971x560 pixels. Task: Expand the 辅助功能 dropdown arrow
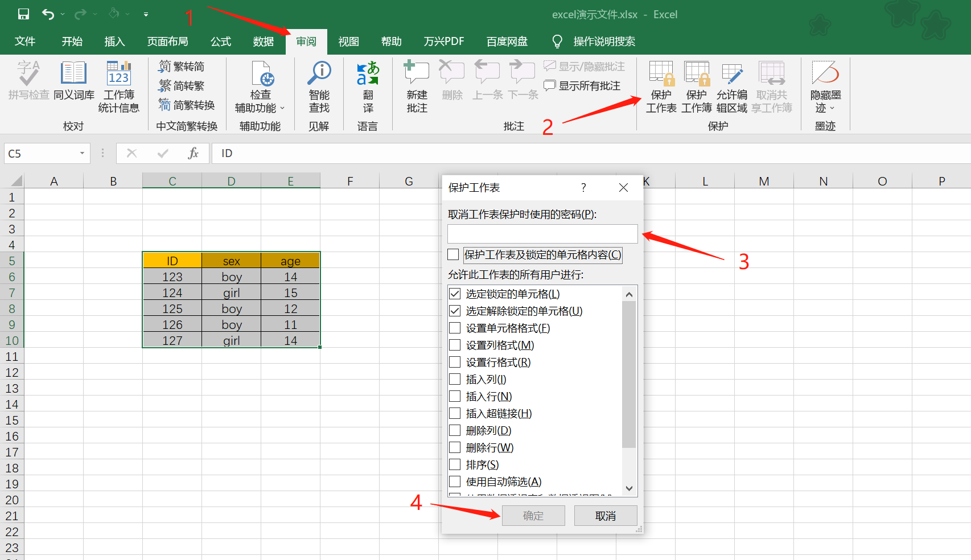pos(283,108)
